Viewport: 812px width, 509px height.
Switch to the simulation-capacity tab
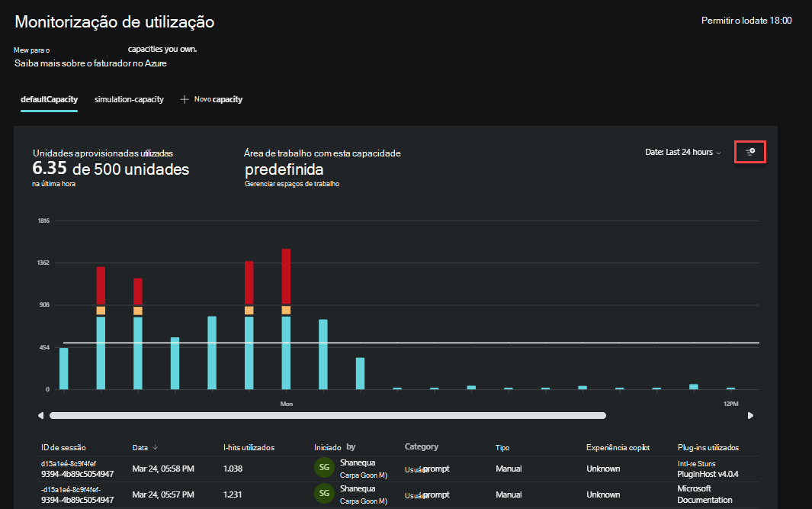click(129, 99)
